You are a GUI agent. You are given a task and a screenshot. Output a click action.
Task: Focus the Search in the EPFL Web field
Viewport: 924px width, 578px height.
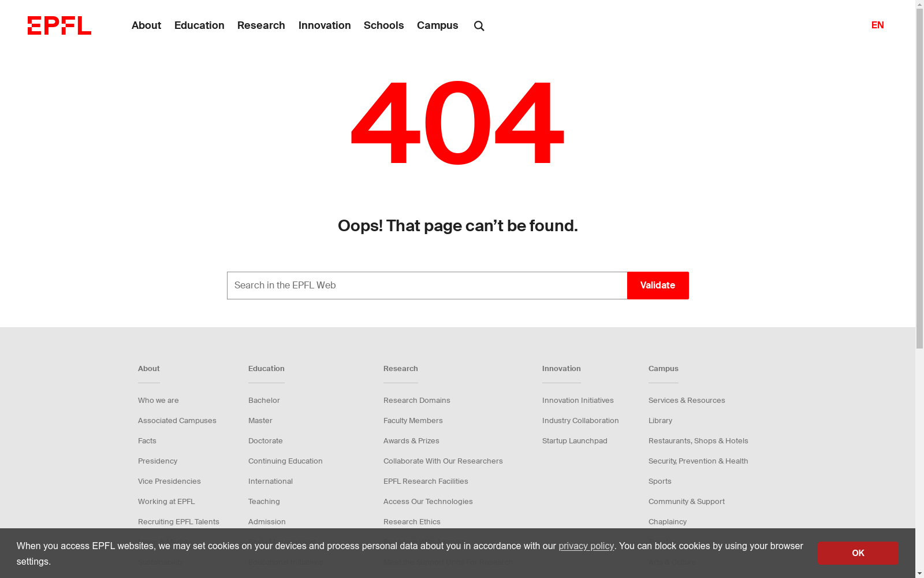pyautogui.click(x=427, y=286)
